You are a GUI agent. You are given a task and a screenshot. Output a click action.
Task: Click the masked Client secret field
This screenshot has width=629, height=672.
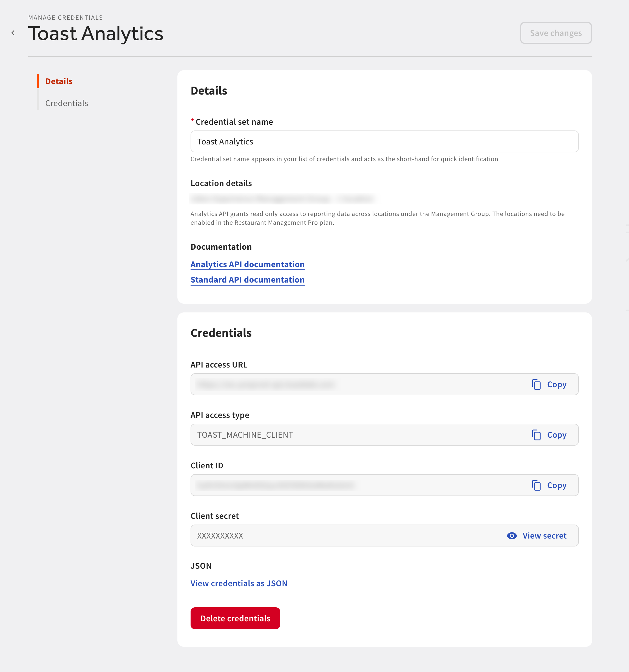click(384, 536)
